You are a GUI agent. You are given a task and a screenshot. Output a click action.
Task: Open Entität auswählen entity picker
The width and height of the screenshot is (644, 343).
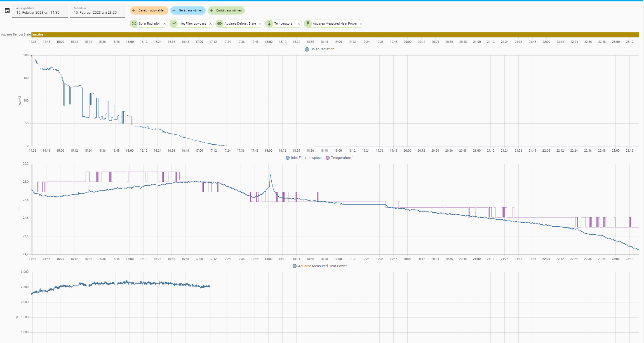point(226,10)
